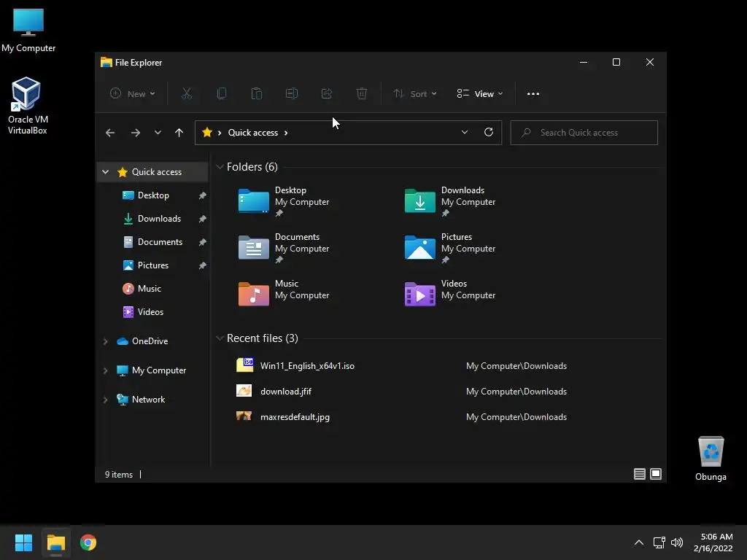Viewport: 747px width, 560px height.
Task: Expand the OneDrive tree node
Action: (x=105, y=341)
